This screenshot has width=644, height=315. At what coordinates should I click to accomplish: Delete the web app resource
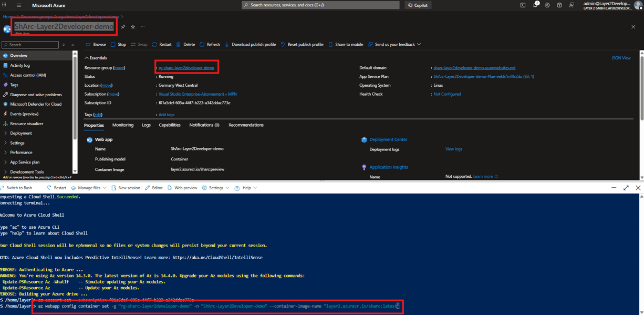point(185,45)
